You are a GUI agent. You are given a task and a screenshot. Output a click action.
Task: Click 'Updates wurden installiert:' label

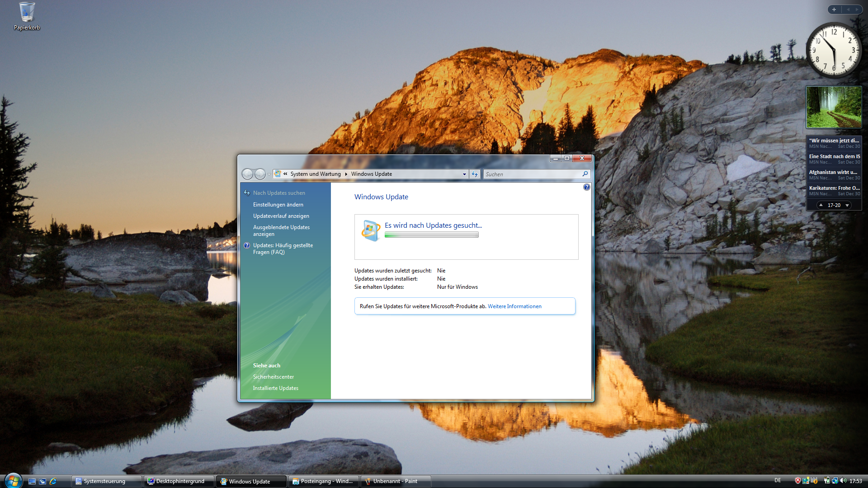(386, 279)
